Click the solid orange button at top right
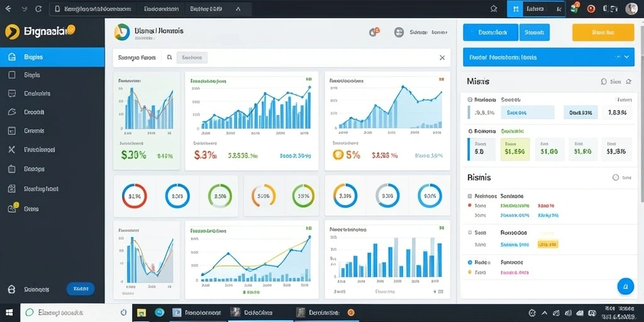 click(x=603, y=32)
